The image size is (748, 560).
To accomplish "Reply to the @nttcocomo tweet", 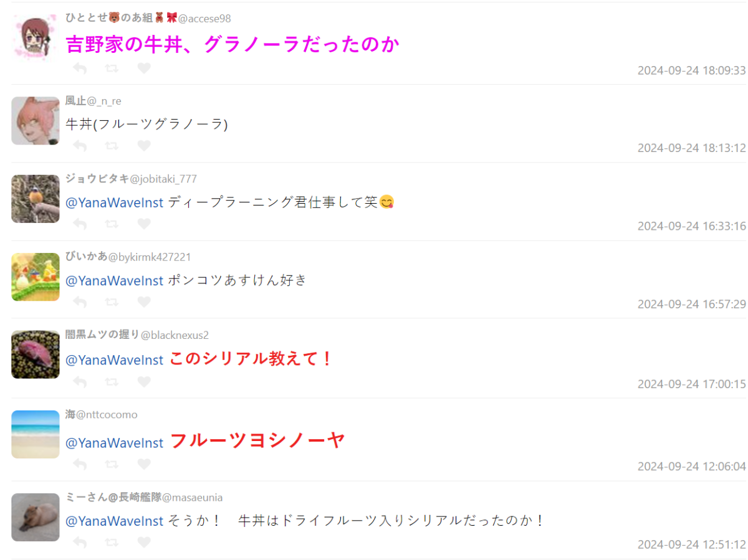I will click(x=80, y=464).
